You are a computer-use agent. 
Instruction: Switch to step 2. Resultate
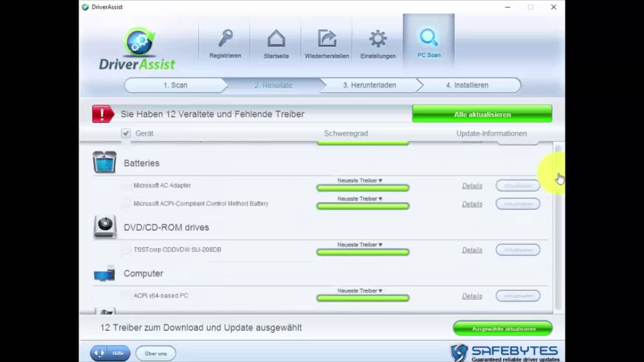point(273,85)
